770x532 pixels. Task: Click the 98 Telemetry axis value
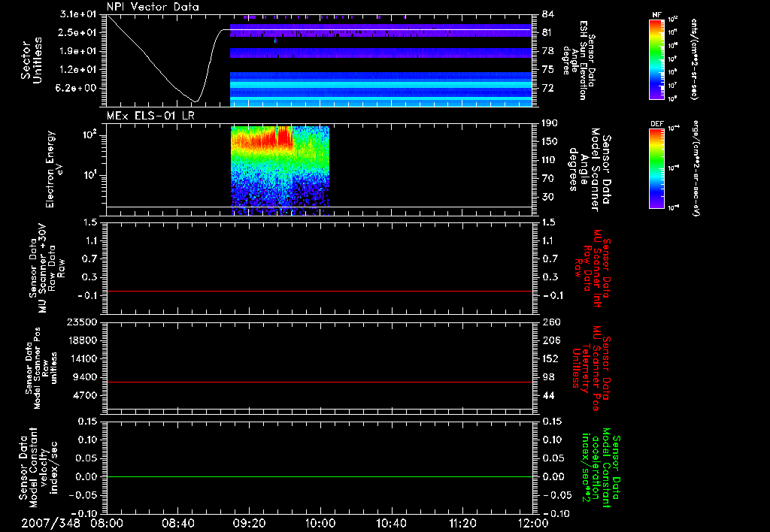[x=547, y=377]
